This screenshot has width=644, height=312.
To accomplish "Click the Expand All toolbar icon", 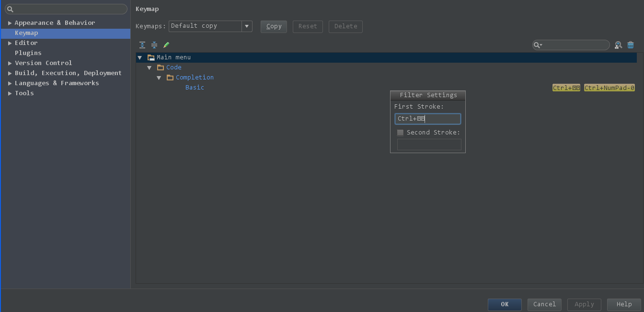I will [142, 45].
